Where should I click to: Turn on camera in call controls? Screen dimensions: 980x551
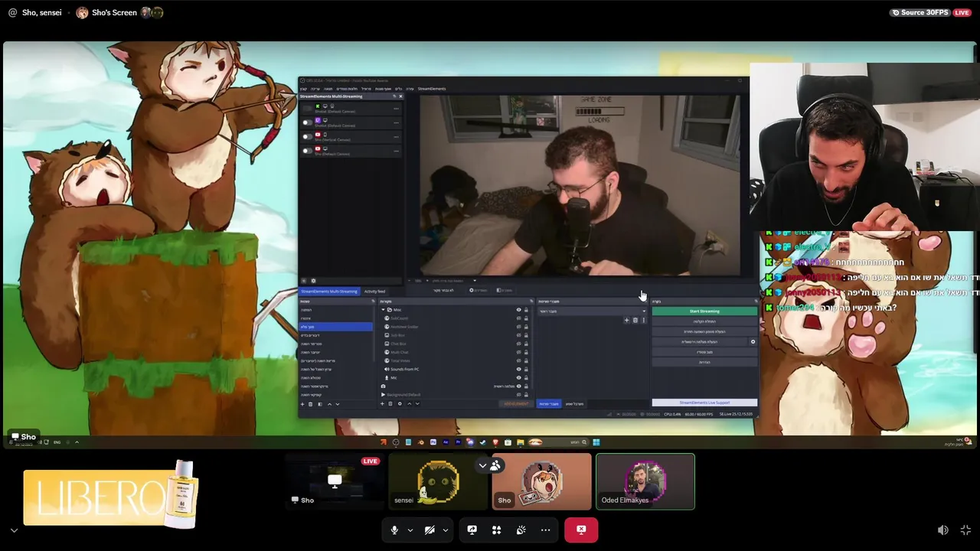pos(430,530)
